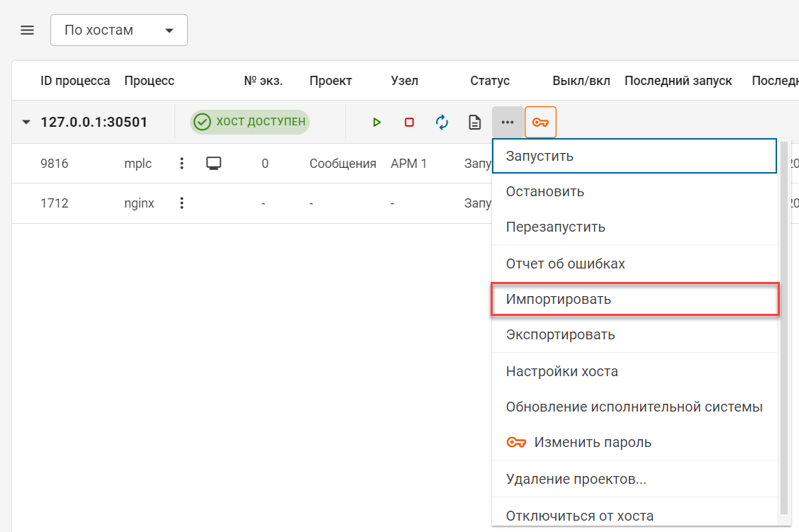Viewport: 799px width, 532px height.
Task: Open the three-dot menu for the mplc process
Action: tap(182, 163)
